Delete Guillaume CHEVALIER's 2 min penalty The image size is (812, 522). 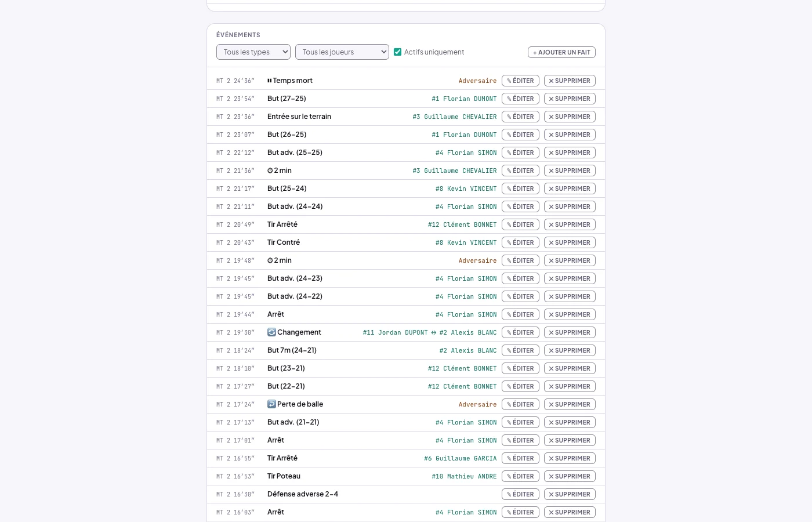[570, 171]
